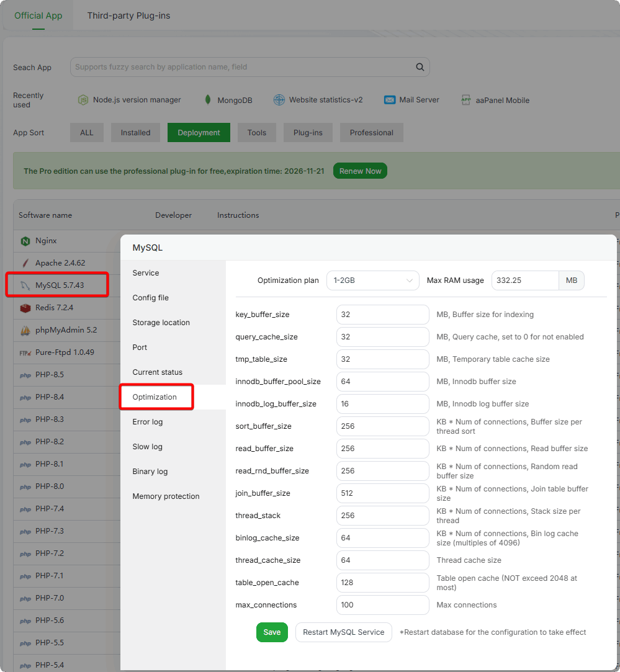Click the join_buffer_size input
Screen dimensions: 620x672
tap(382, 493)
